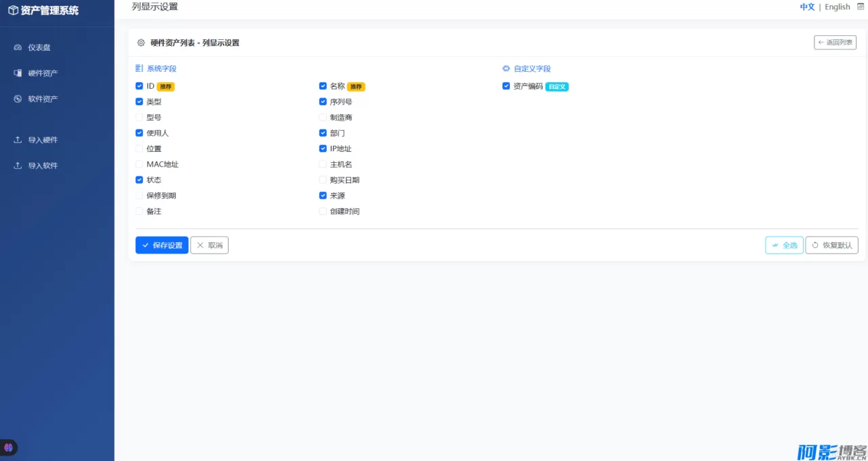The width and height of the screenshot is (868, 461).
Task: Click 返回列表 to go back
Action: (x=835, y=42)
